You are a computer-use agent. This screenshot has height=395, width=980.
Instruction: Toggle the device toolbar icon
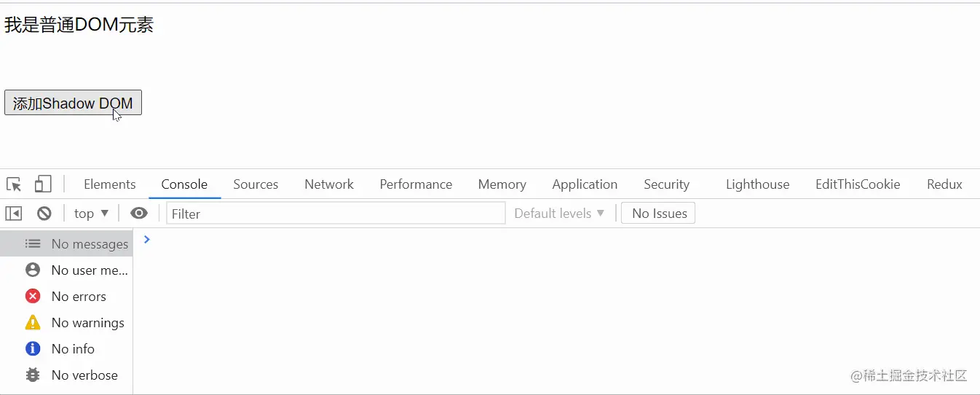(x=43, y=184)
